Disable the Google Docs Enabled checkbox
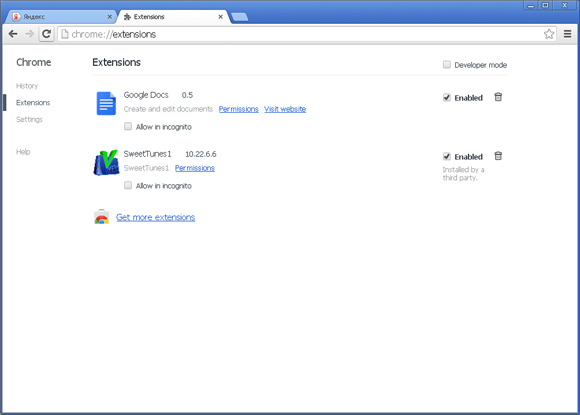The height and width of the screenshot is (415, 580). coord(447,97)
